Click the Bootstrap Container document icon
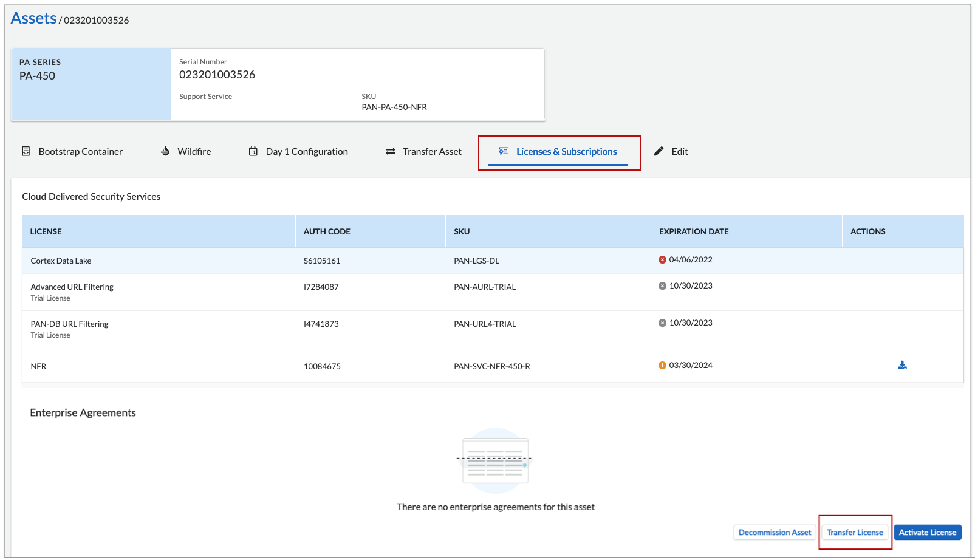The image size is (975, 560). pos(26,151)
